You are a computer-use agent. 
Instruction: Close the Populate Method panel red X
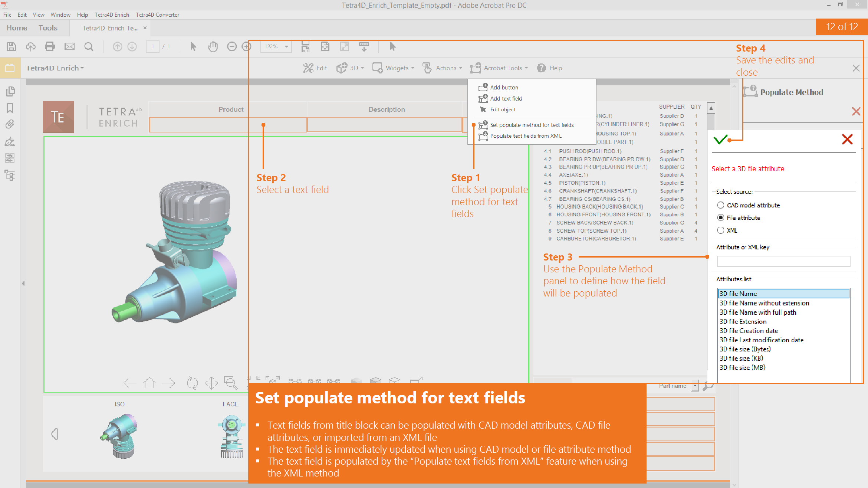(x=856, y=111)
